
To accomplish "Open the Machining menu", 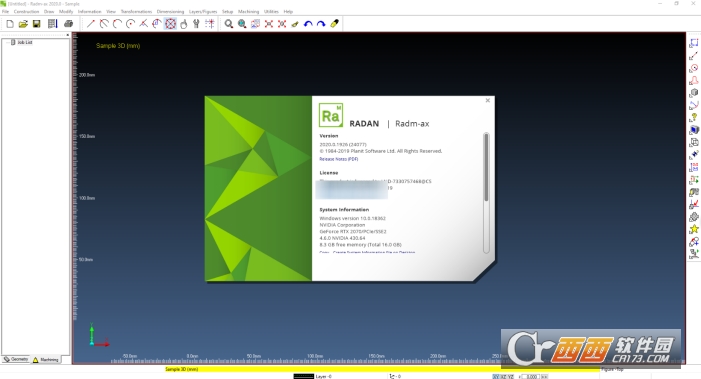I will 248,11.
